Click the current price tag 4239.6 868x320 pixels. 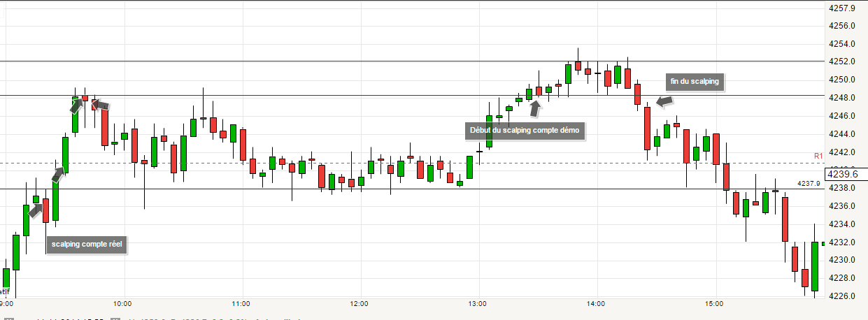click(x=844, y=174)
